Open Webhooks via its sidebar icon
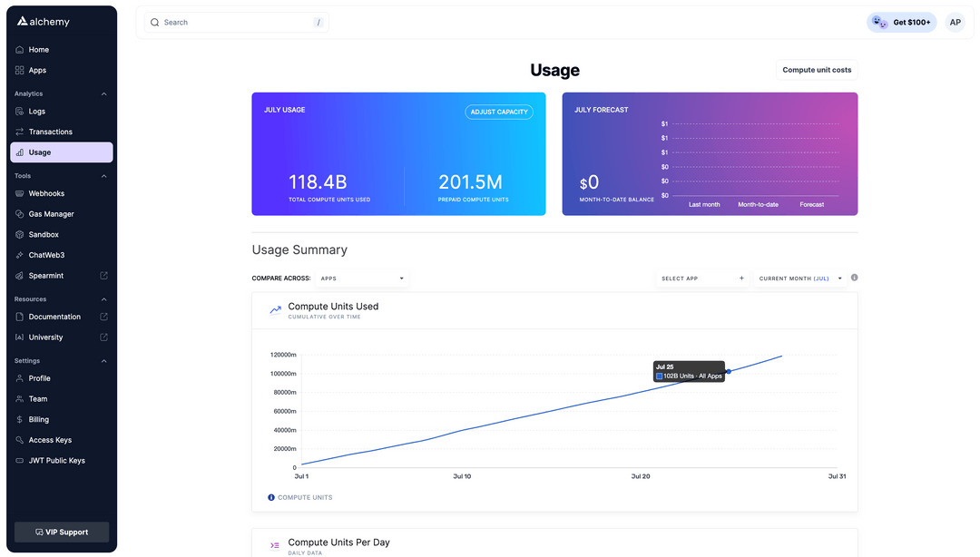This screenshot has height=557, width=980. (x=18, y=193)
